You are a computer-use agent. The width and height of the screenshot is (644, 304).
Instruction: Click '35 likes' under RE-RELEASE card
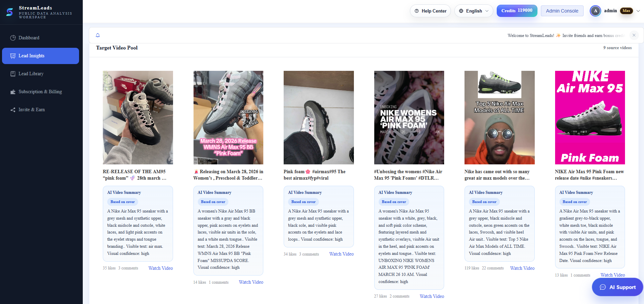[109, 268]
